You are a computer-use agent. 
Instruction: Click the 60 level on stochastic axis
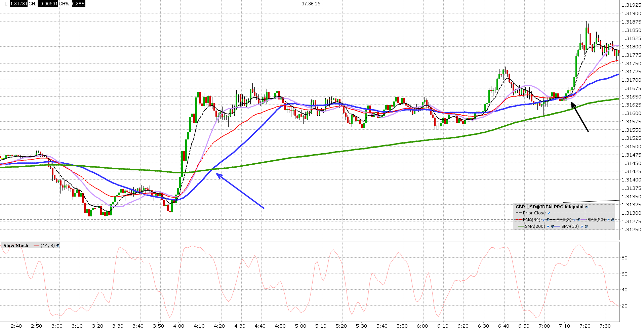[625, 274]
